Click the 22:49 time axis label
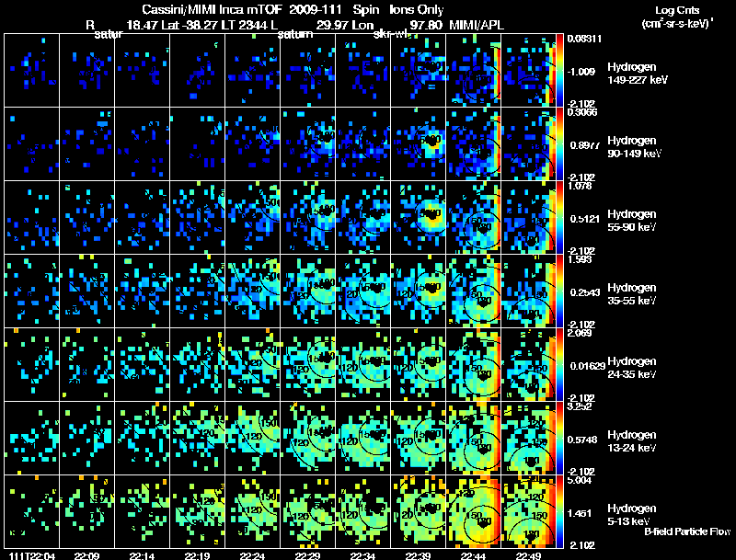 point(528,556)
